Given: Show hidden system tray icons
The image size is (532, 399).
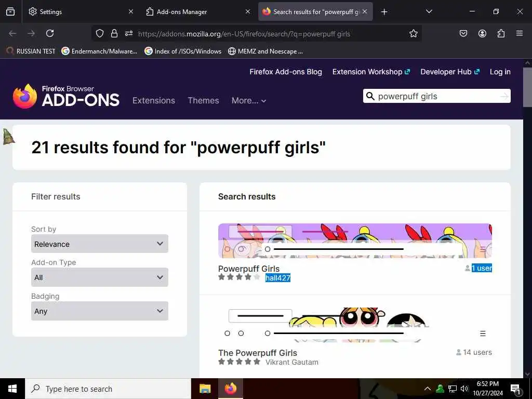Looking at the screenshot, I should coord(428,389).
